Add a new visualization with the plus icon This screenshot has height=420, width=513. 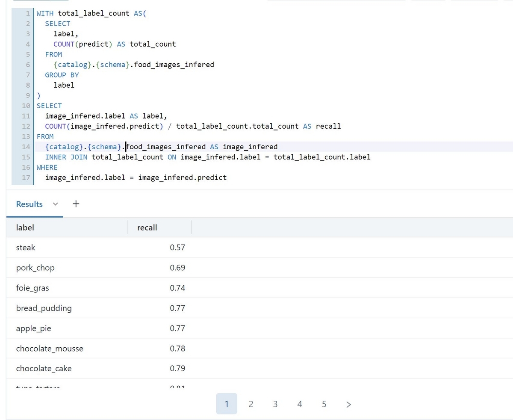point(76,204)
